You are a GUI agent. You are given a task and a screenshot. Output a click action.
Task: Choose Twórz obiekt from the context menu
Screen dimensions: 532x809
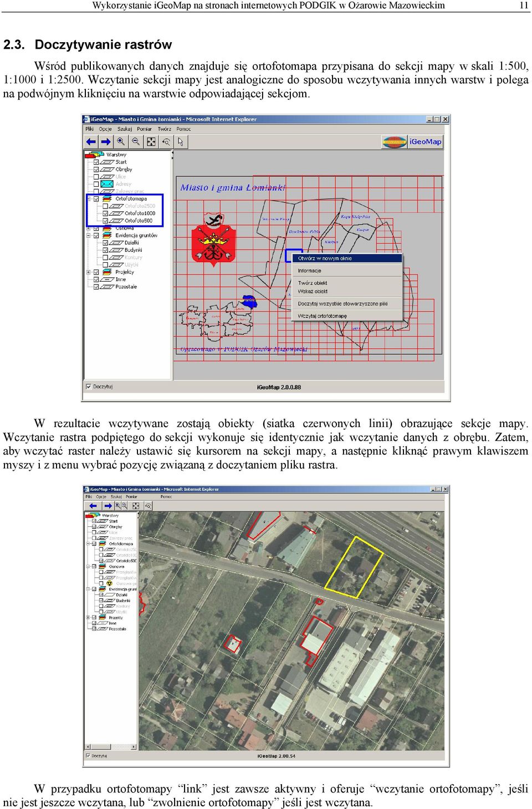(x=347, y=283)
